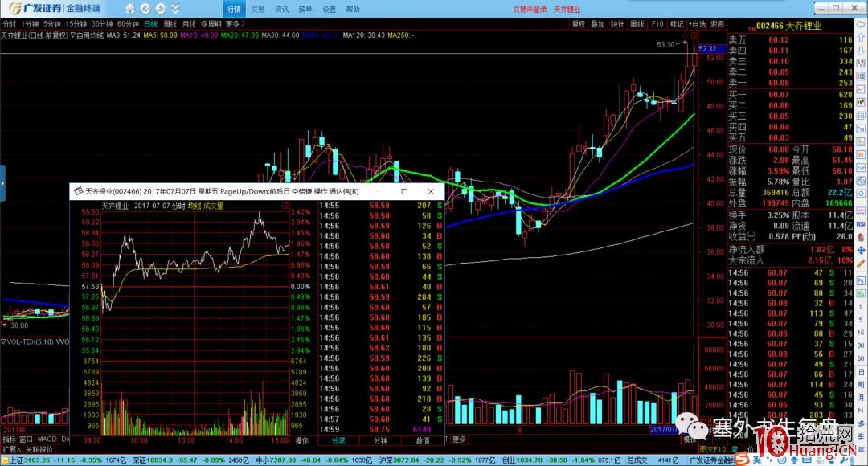Expand the double-chevron down icon
This screenshot has height=466, width=868.
tap(175, 9)
